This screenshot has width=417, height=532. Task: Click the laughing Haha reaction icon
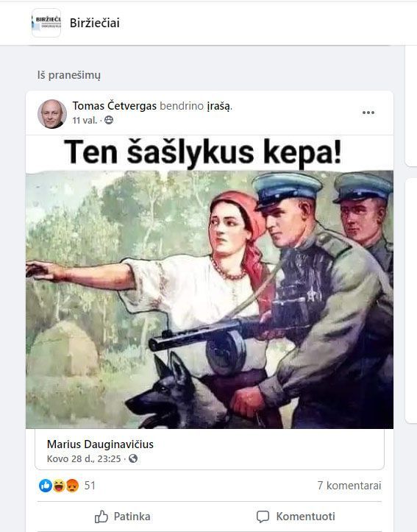(59, 486)
